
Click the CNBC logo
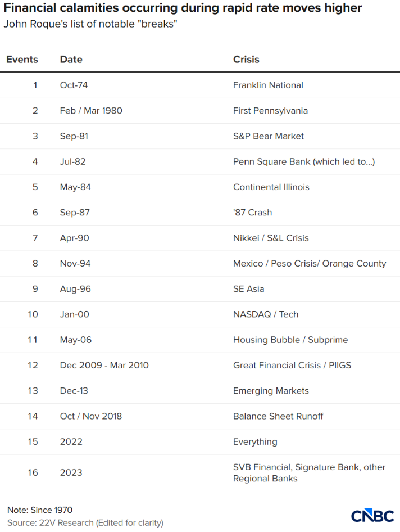tap(372, 516)
